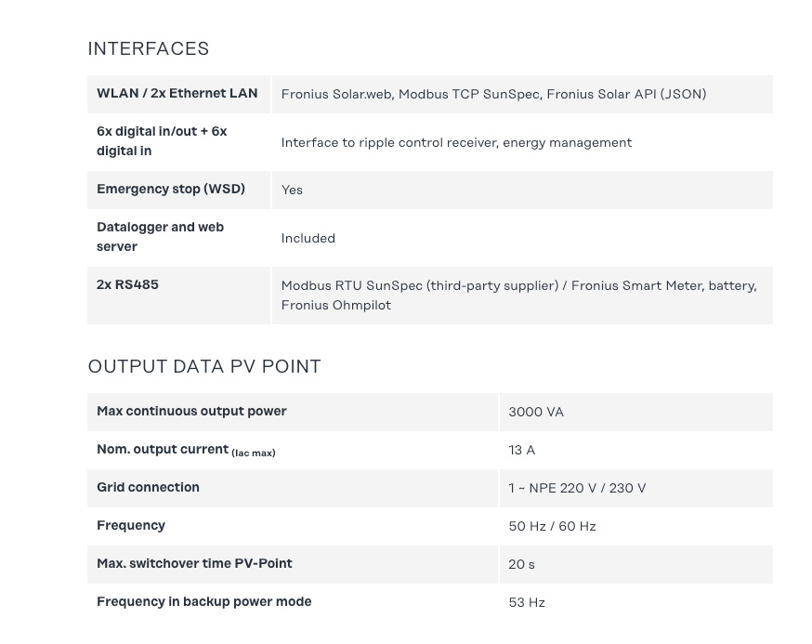This screenshot has width=812, height=644.
Task: Click the 3000 VA value
Action: [536, 412]
